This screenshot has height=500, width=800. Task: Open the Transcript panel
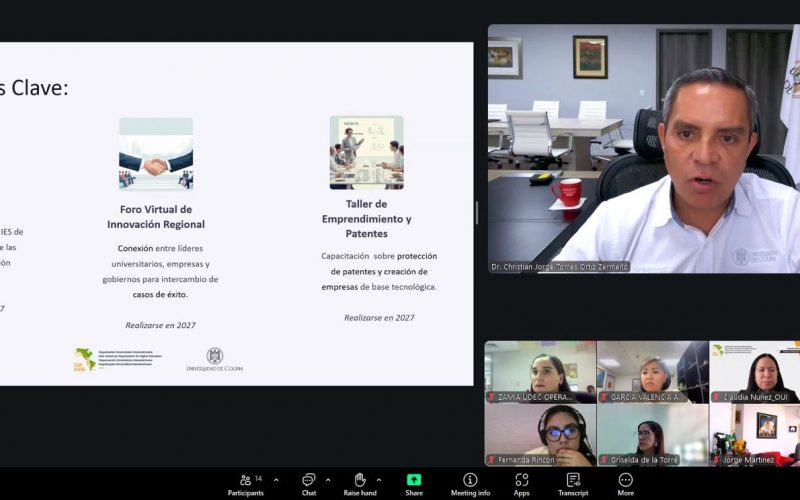coord(573,483)
